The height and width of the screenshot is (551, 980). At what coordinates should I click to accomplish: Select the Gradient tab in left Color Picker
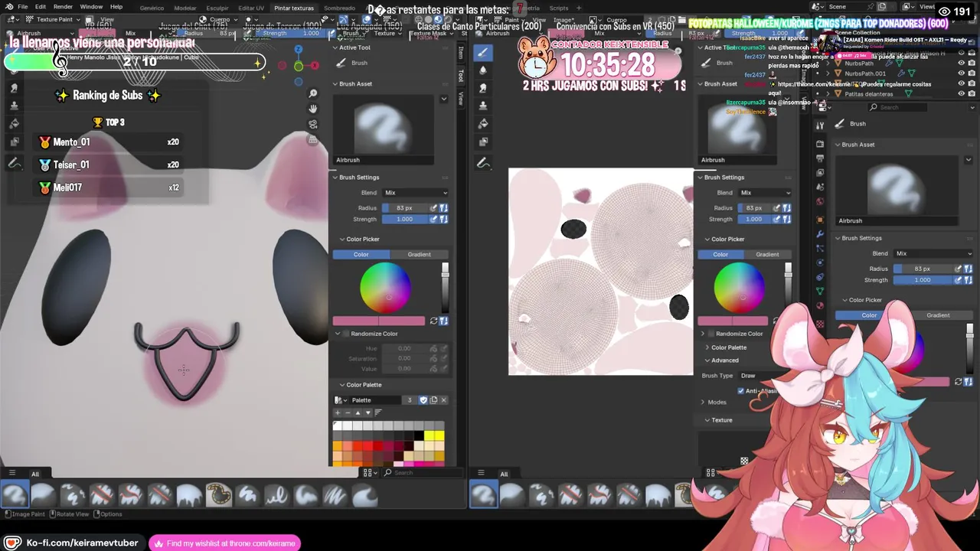[x=419, y=254]
